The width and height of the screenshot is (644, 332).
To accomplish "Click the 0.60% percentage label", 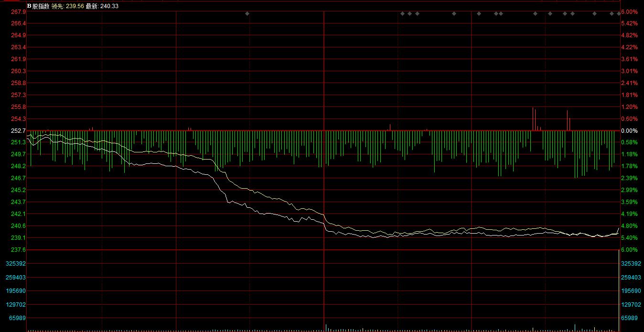I will tap(629, 119).
